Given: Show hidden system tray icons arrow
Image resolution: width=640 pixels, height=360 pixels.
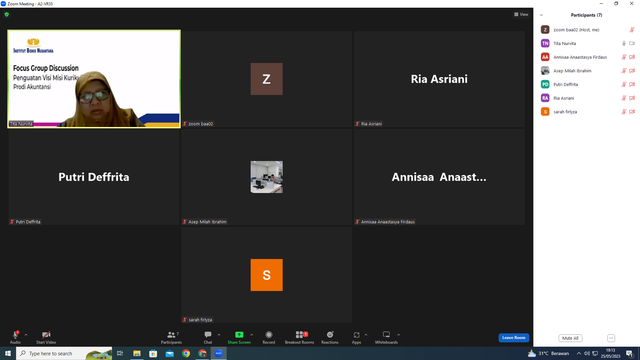Looking at the screenshot, I should pyautogui.click(x=579, y=353).
